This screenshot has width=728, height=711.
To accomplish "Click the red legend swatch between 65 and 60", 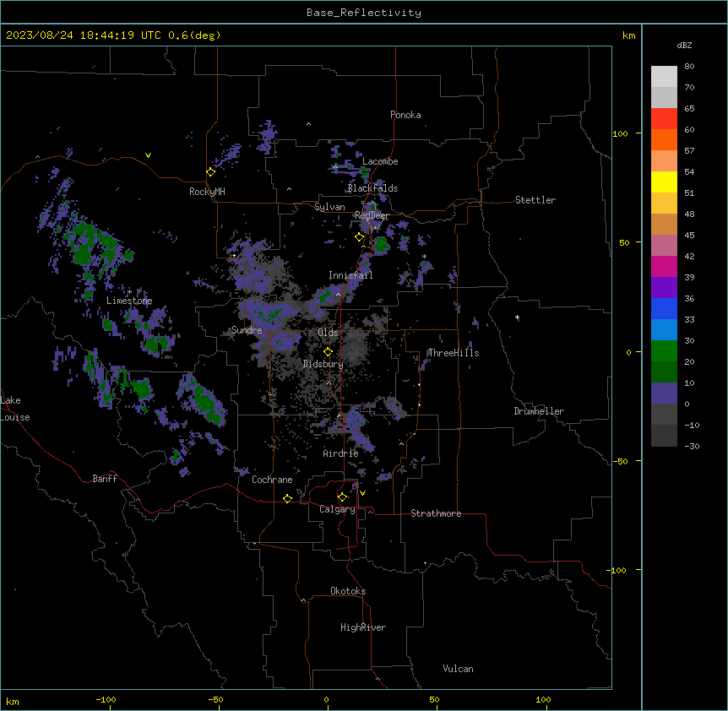I will pos(664,119).
